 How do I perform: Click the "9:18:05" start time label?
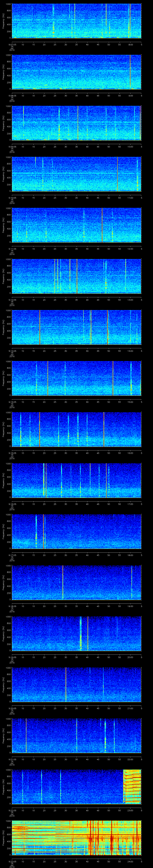[x=12, y=606]
